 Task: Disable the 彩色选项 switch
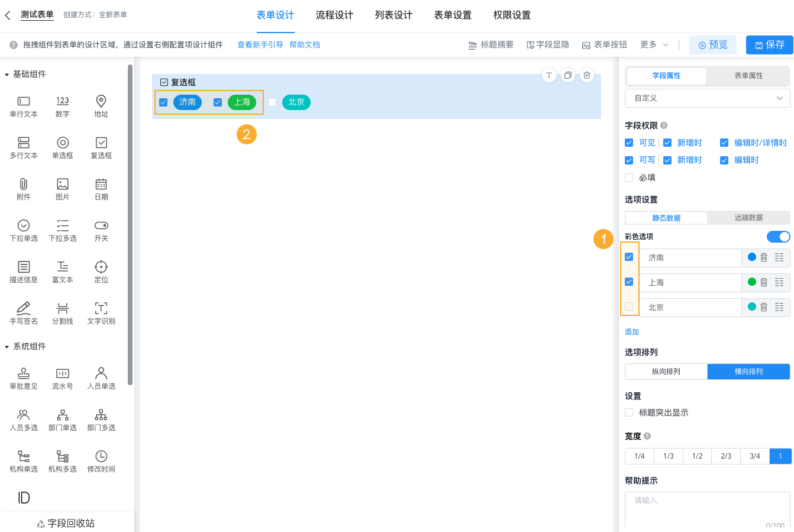coord(779,236)
